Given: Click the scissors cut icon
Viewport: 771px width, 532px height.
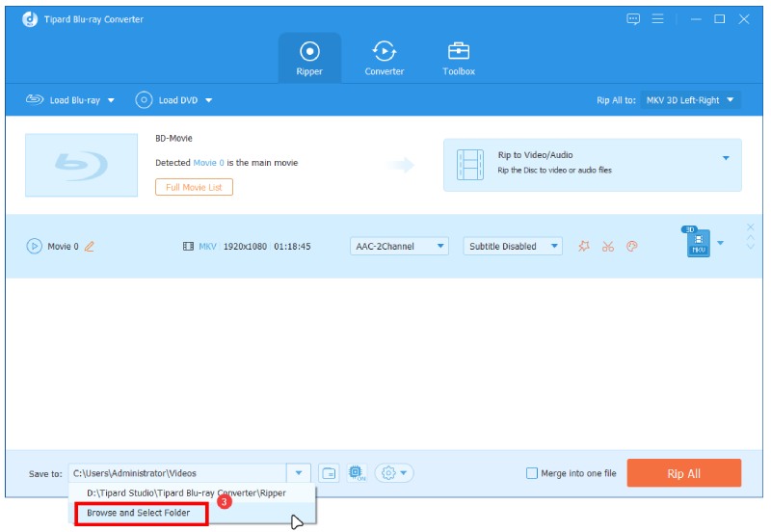Looking at the screenshot, I should click(x=608, y=247).
